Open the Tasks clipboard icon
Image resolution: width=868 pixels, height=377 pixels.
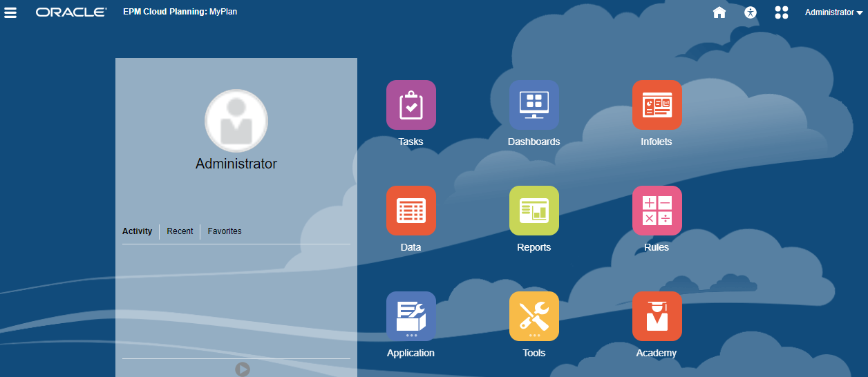pos(411,105)
